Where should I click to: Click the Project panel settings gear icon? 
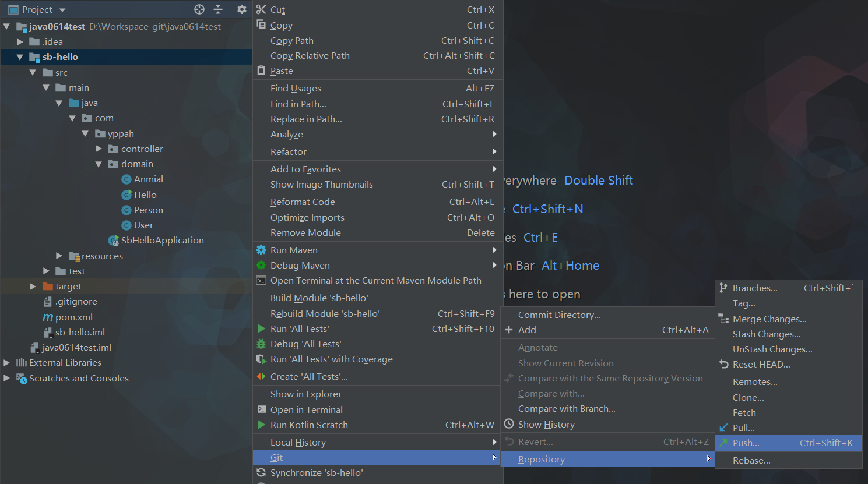coord(242,9)
